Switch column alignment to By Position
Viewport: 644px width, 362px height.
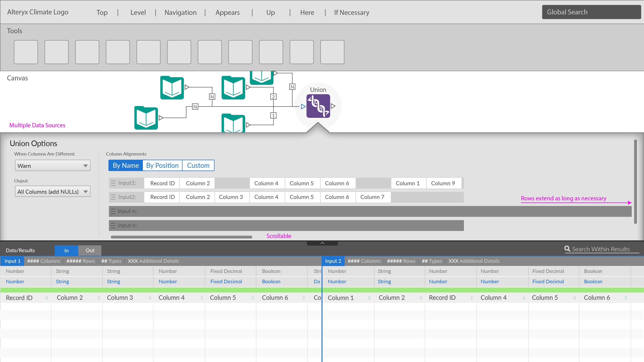point(162,165)
